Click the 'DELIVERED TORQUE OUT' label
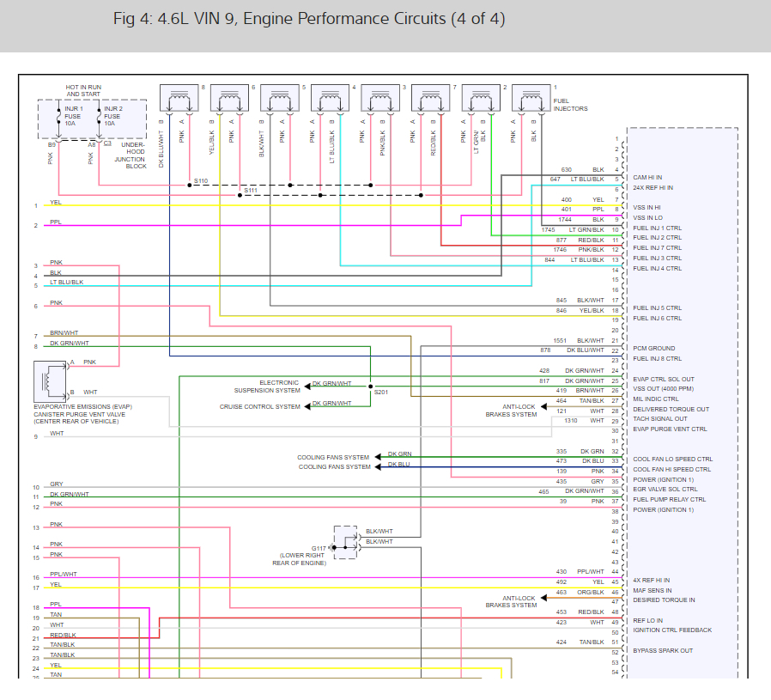Screen dimensions: 771x700 point(671,410)
